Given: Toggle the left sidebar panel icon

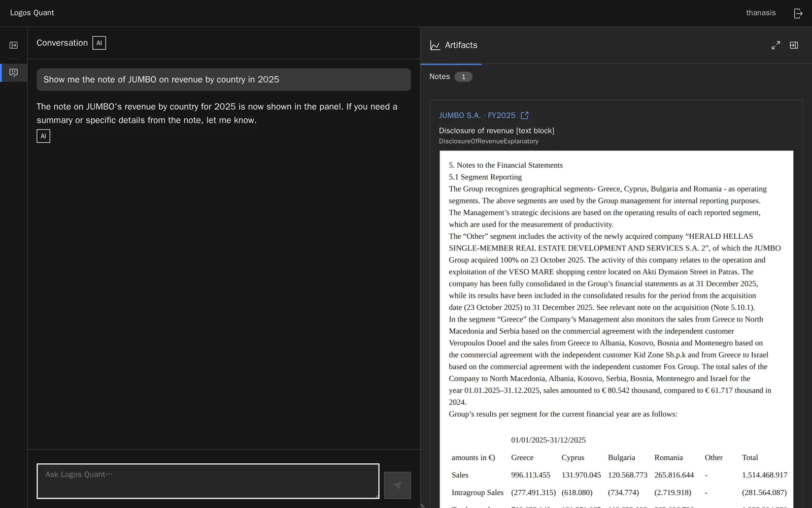Looking at the screenshot, I should point(14,45).
